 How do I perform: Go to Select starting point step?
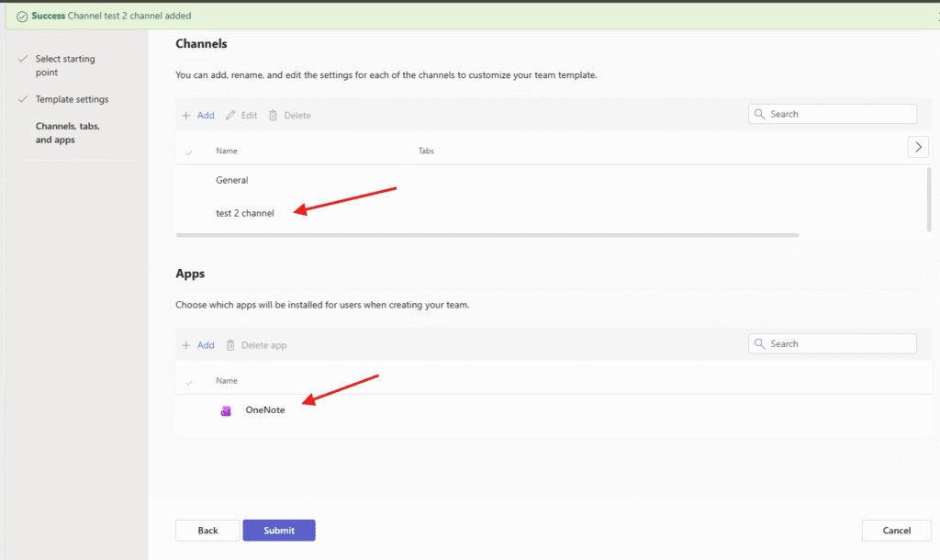[64, 65]
